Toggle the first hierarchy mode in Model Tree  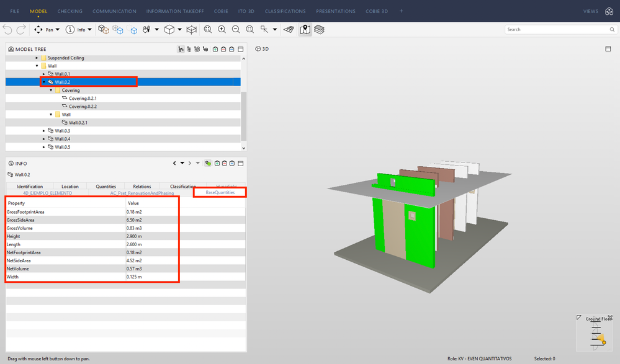(181, 49)
